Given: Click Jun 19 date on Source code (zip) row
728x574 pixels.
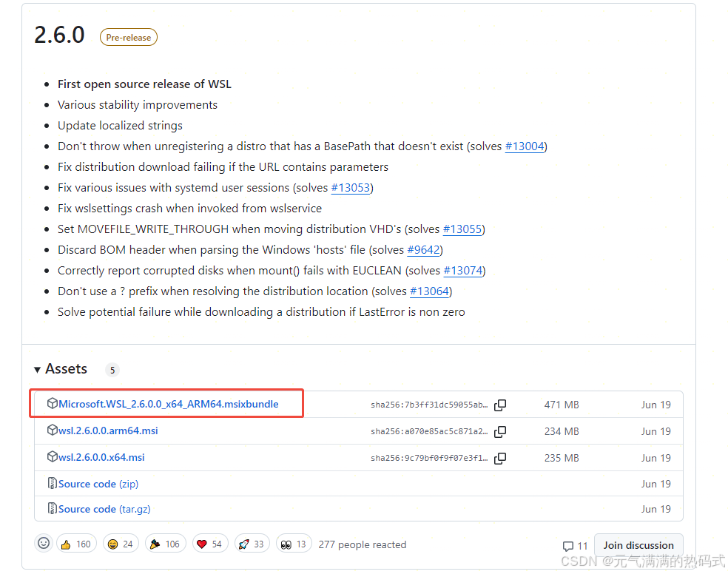Looking at the screenshot, I should pos(656,484).
